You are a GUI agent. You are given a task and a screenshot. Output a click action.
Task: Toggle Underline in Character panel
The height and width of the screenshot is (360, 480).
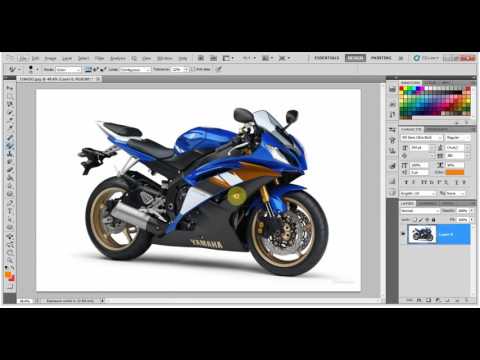(457, 182)
